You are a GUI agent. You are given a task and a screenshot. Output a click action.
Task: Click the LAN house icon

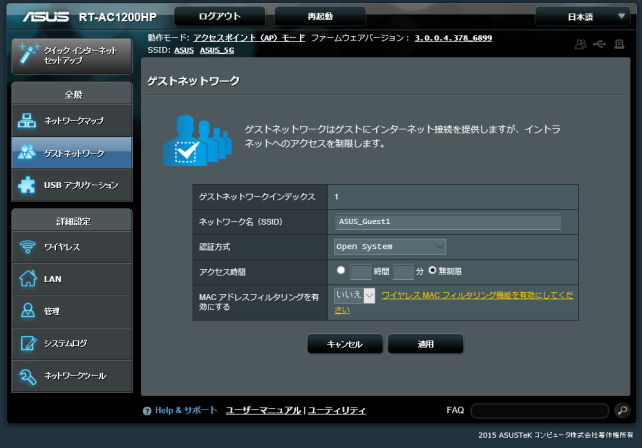tap(27, 278)
